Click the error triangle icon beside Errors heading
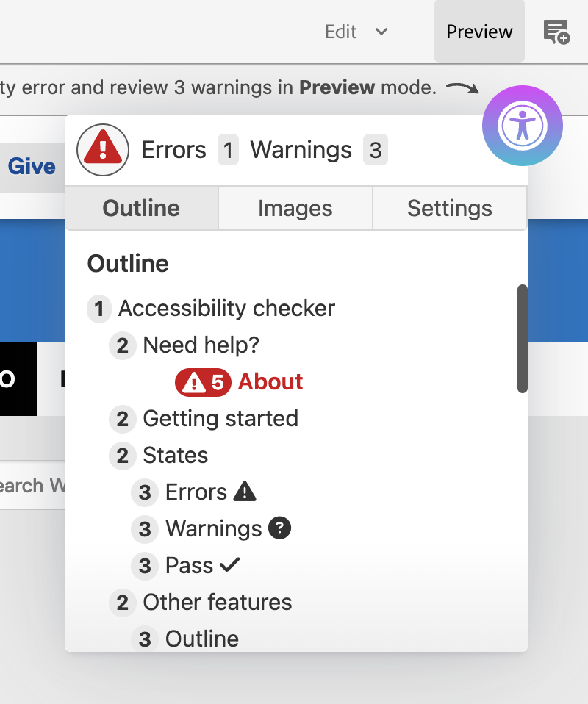This screenshot has height=704, width=588. point(245,492)
